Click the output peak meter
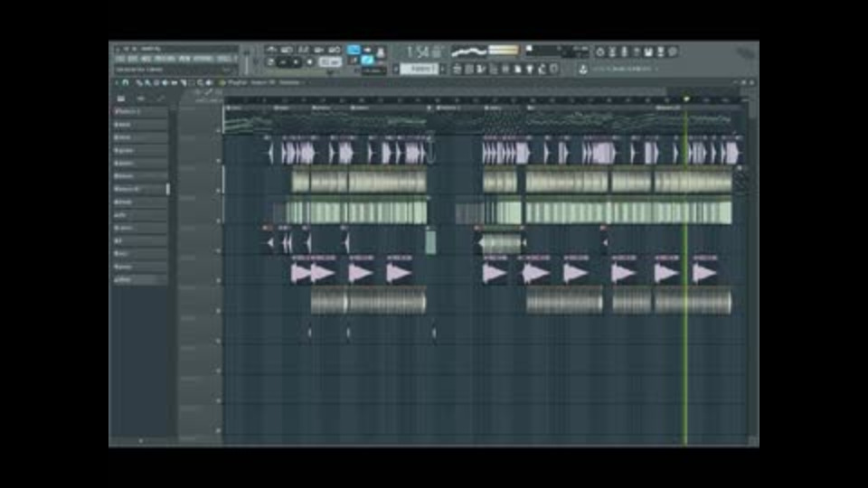This screenshot has width=868, height=488. click(504, 52)
